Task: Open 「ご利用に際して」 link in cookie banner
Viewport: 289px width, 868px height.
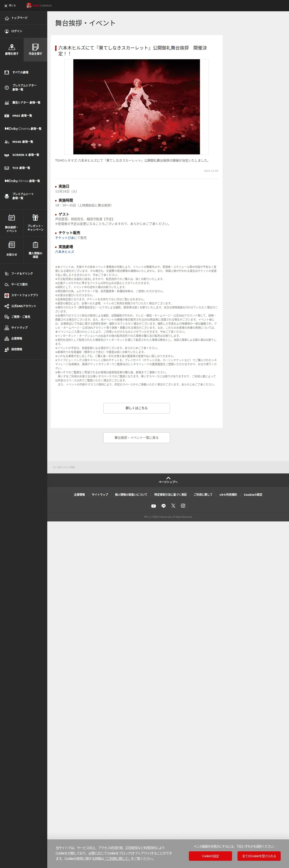Action: coord(117,859)
